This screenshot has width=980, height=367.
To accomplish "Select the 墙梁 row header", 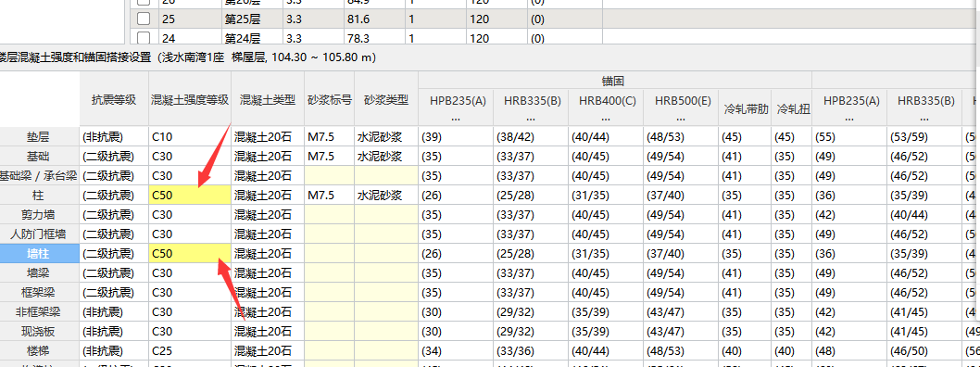I will [40, 272].
